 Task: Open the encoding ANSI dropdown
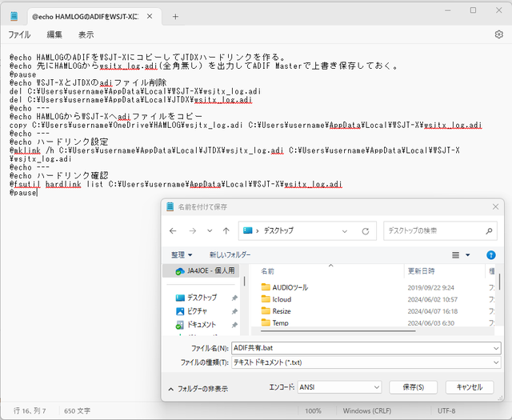(x=339, y=387)
